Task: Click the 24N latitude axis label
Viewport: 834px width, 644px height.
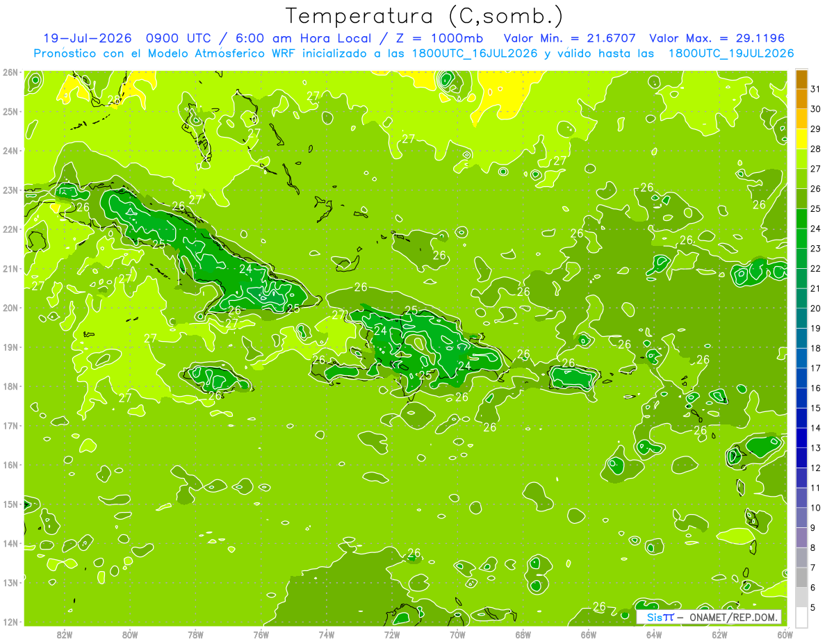Action: point(10,151)
